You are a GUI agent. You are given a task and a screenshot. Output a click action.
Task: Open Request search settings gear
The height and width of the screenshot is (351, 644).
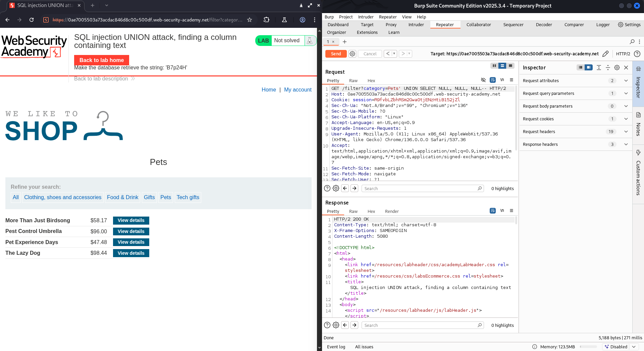336,188
